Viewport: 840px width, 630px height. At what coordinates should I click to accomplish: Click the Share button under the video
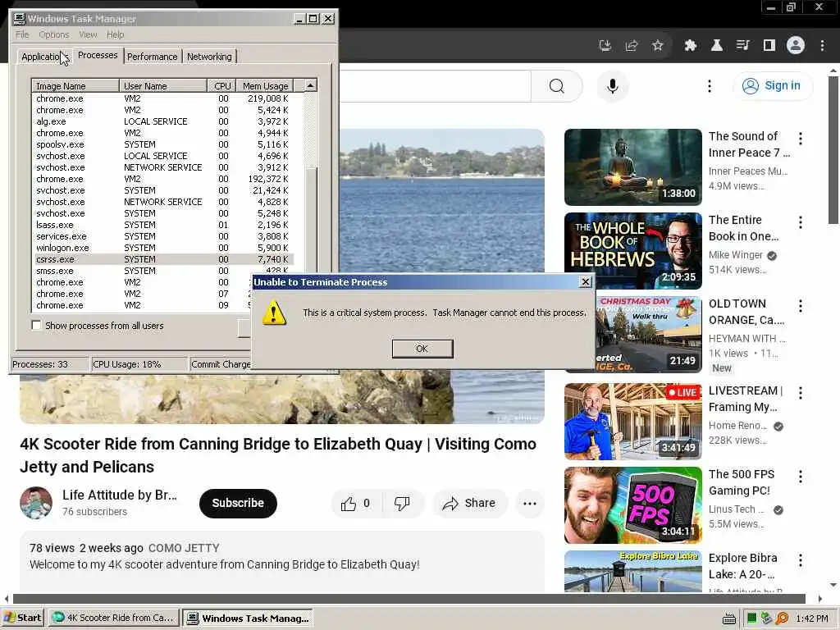click(469, 504)
